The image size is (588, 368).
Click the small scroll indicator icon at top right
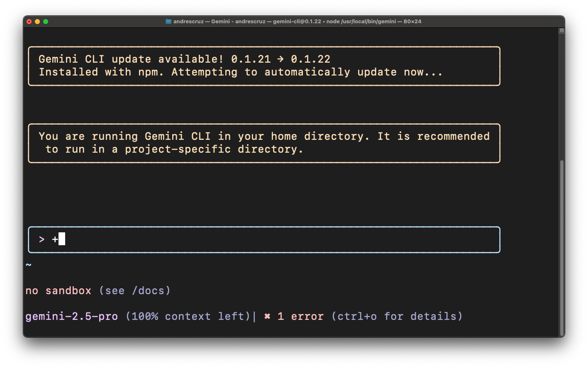(x=562, y=30)
